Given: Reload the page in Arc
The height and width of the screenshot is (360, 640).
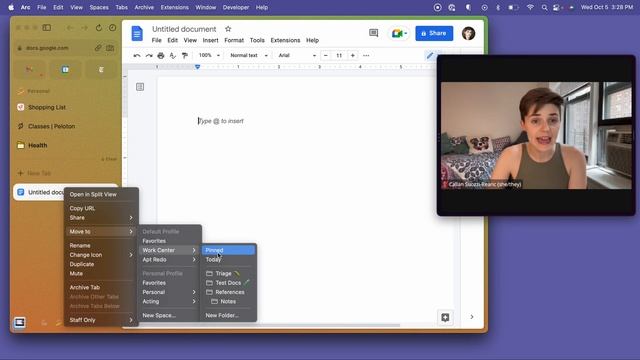Looking at the screenshot, I should point(98,28).
